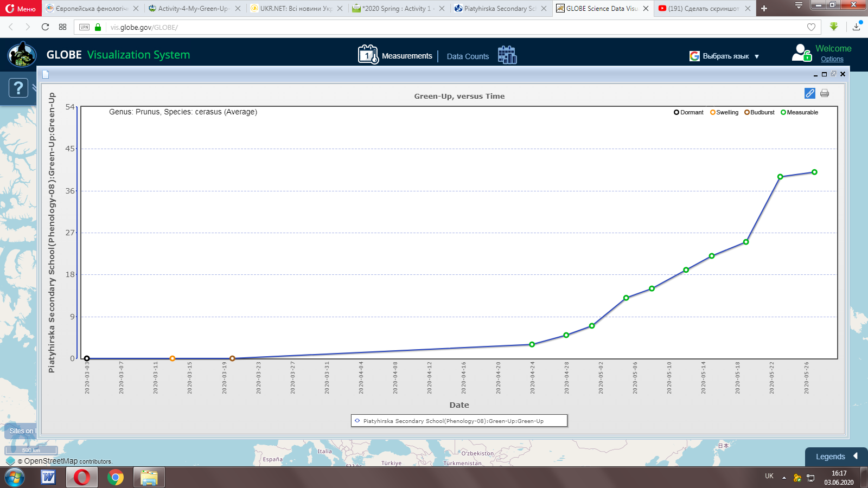Open the Measurements calendar icon
This screenshot has width=868, height=488.
pyautogui.click(x=368, y=55)
